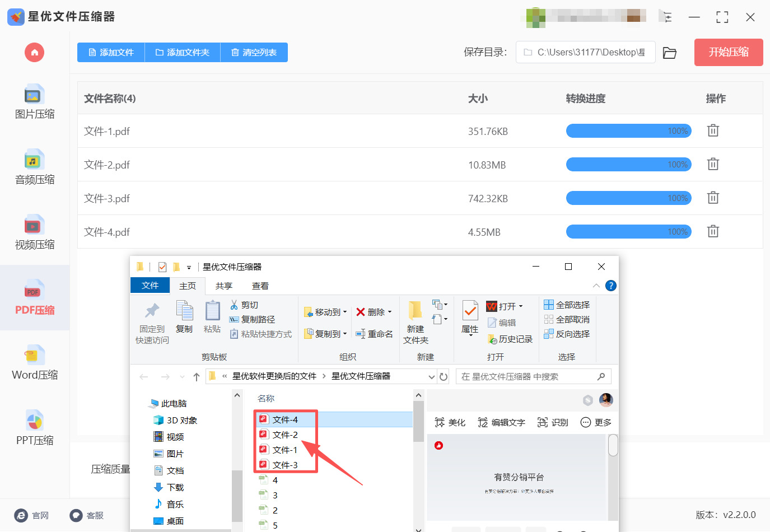Image resolution: width=770 pixels, height=532 pixels.
Task: Click 反向选择 invert selection
Action: [x=567, y=334]
